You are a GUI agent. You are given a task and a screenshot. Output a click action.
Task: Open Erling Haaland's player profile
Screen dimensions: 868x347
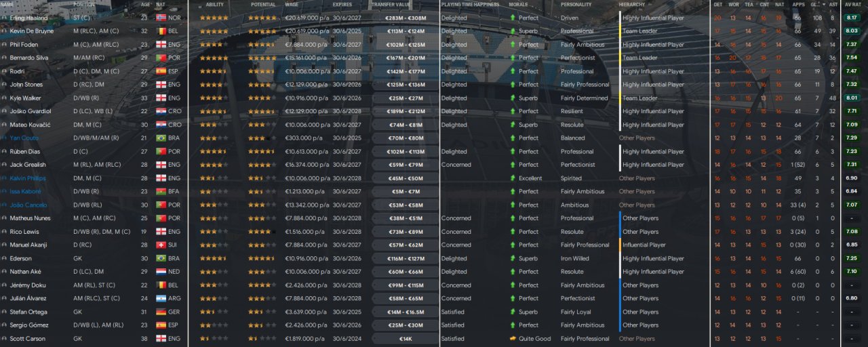28,18
